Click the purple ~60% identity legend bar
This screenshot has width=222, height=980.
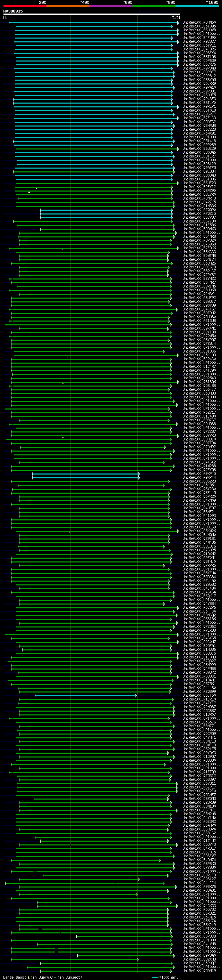[x=111, y=6]
